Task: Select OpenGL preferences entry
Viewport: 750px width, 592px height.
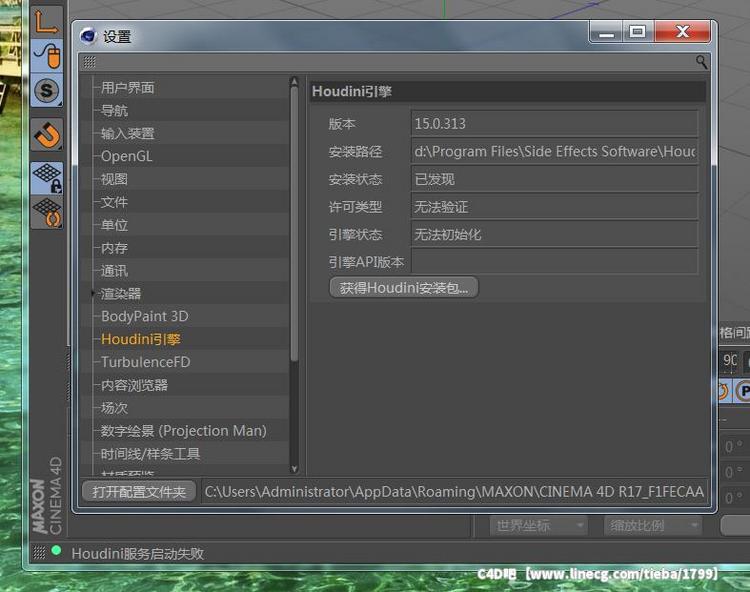Action: [x=127, y=156]
